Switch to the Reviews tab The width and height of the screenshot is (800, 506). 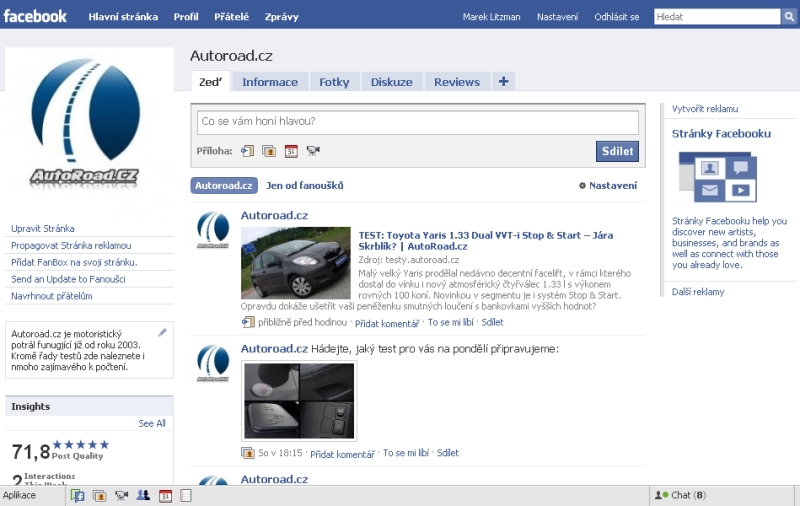point(457,82)
